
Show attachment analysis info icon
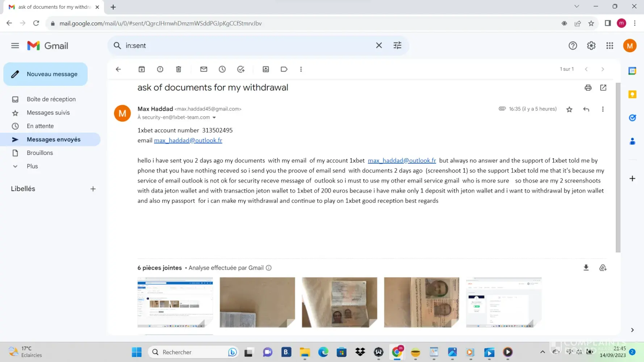pyautogui.click(x=269, y=268)
